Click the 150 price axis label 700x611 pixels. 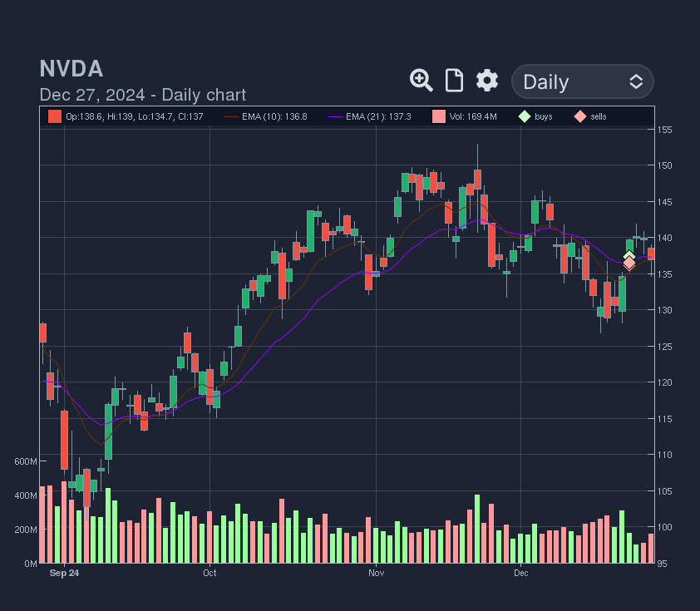click(665, 165)
